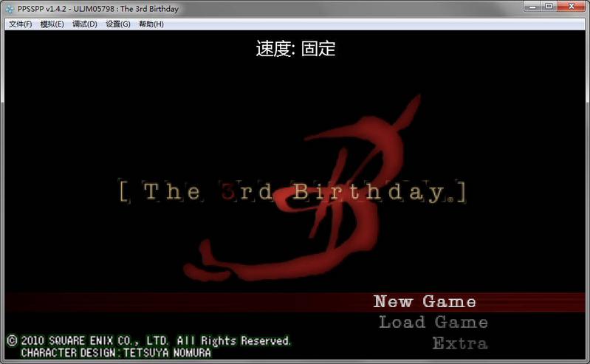590x364 pixels.
Task: Open the 文件(F) menu
Action: tap(20, 24)
